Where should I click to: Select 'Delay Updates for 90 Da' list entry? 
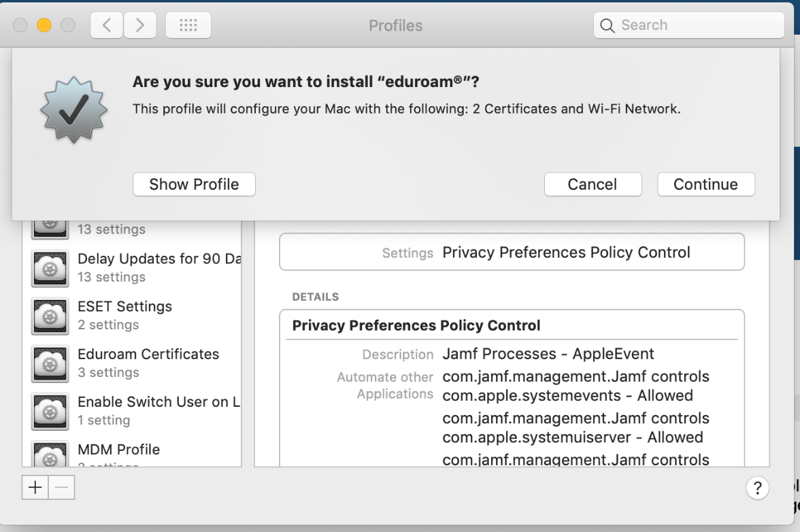coord(132,268)
